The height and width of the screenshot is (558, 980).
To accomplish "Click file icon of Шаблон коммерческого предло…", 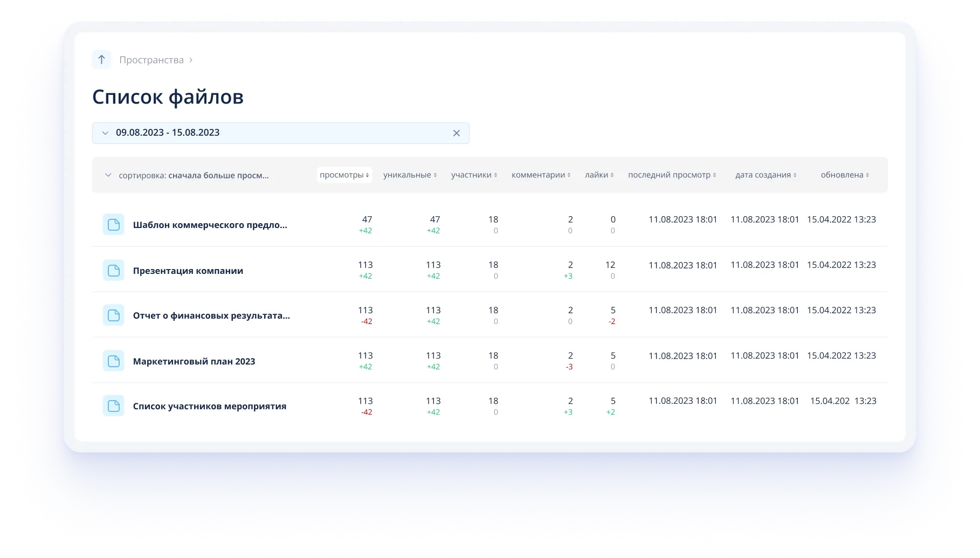I will click(114, 225).
